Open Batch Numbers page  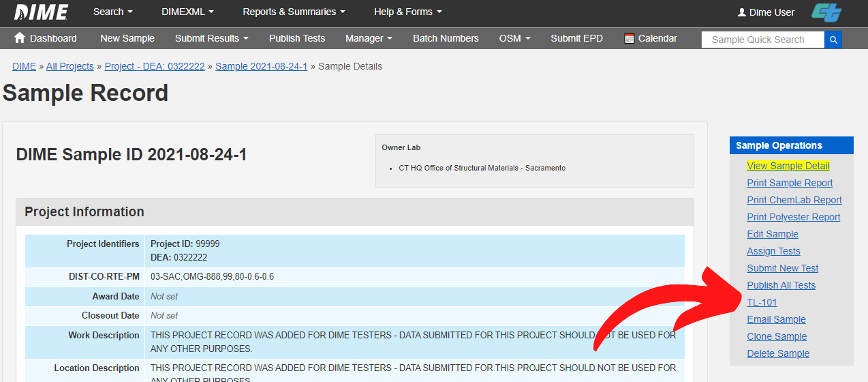pos(446,38)
